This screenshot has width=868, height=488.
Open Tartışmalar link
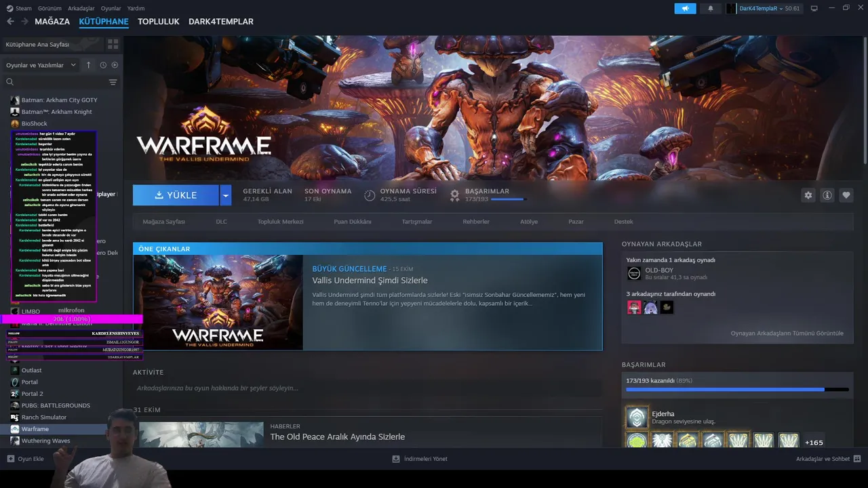coord(417,222)
